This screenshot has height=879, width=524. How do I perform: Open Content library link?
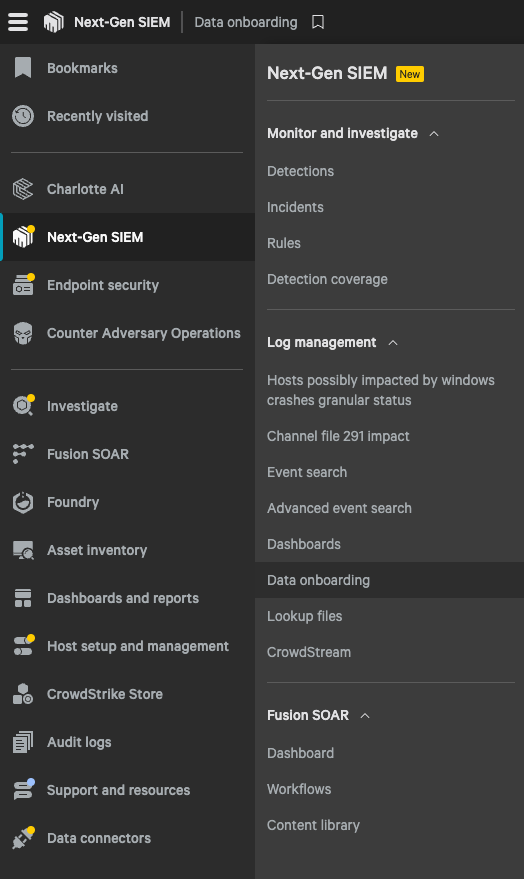(x=313, y=825)
